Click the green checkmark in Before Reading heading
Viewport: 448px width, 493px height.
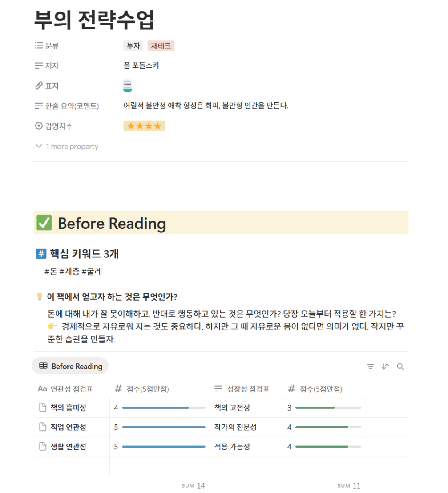point(44,223)
